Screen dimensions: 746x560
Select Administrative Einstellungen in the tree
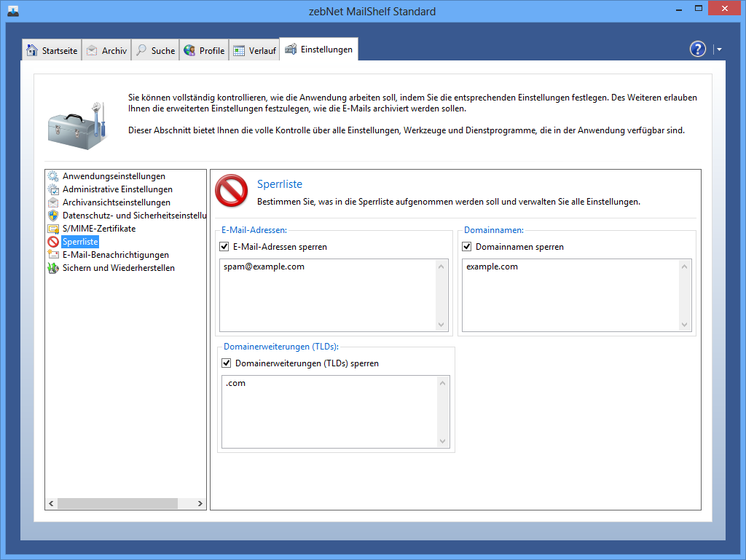click(x=117, y=189)
